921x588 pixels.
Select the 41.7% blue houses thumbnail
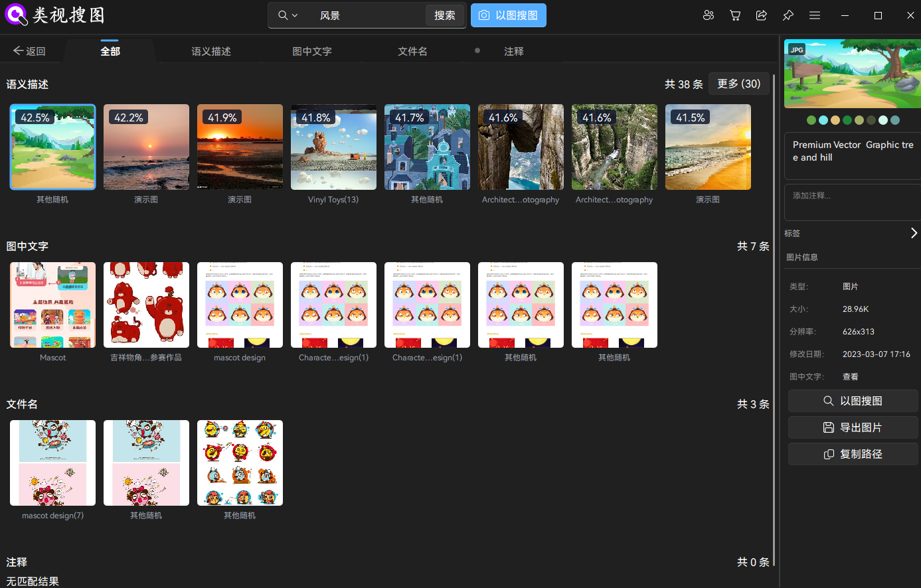[x=427, y=147]
